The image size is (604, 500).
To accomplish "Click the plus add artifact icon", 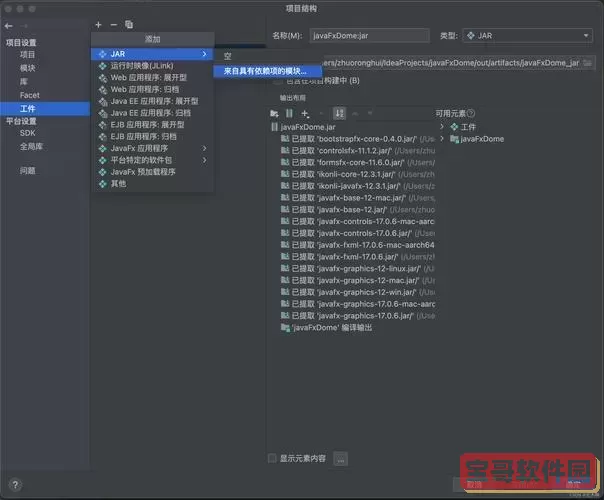I will point(98,25).
